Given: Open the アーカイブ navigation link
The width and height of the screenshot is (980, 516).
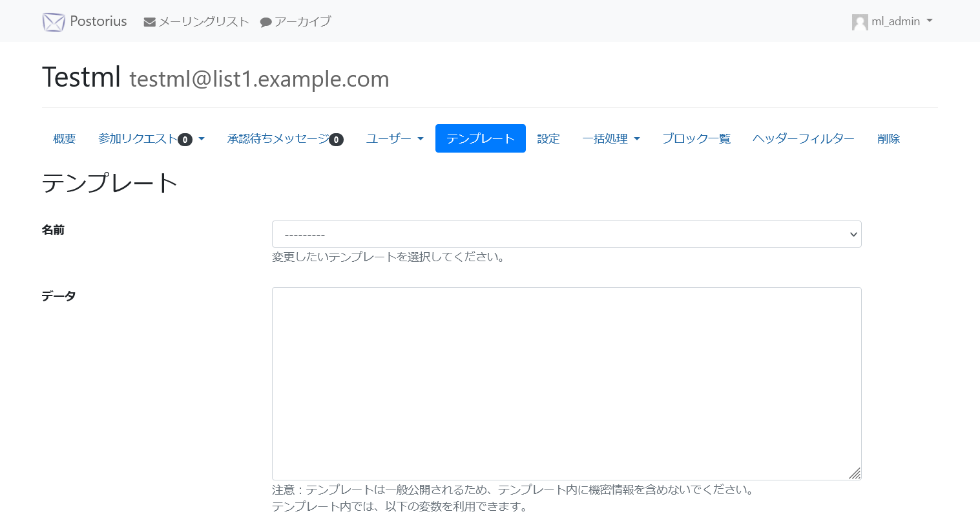Looking at the screenshot, I should (x=296, y=21).
